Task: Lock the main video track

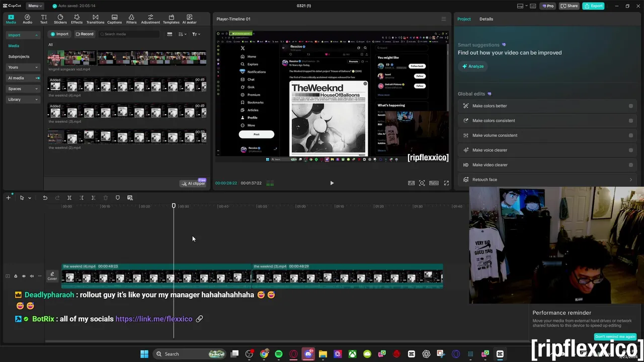Action: coord(16,276)
